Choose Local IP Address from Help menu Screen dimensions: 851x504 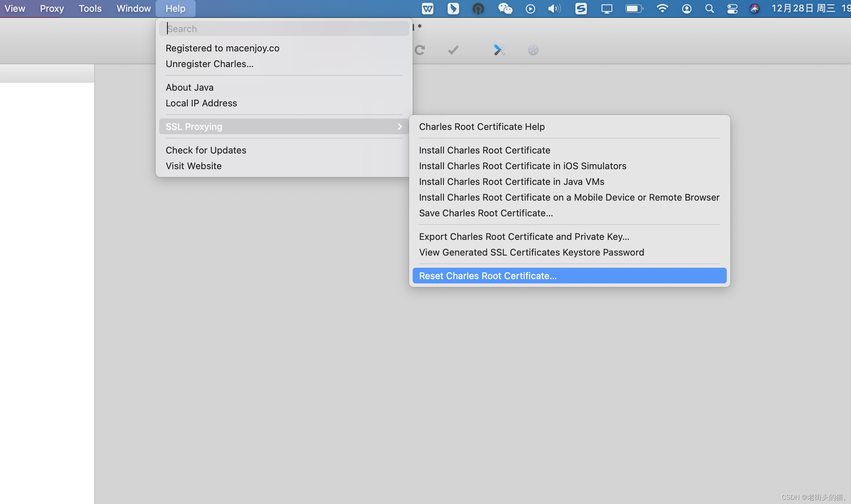[201, 103]
